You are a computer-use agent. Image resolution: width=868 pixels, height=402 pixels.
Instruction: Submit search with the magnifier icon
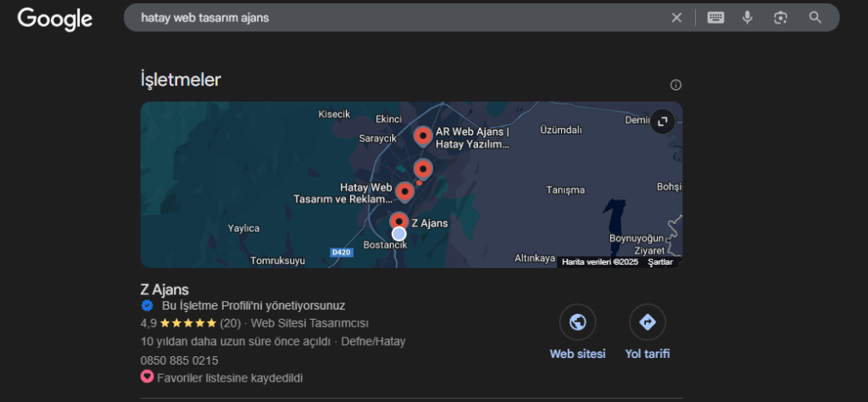(815, 18)
